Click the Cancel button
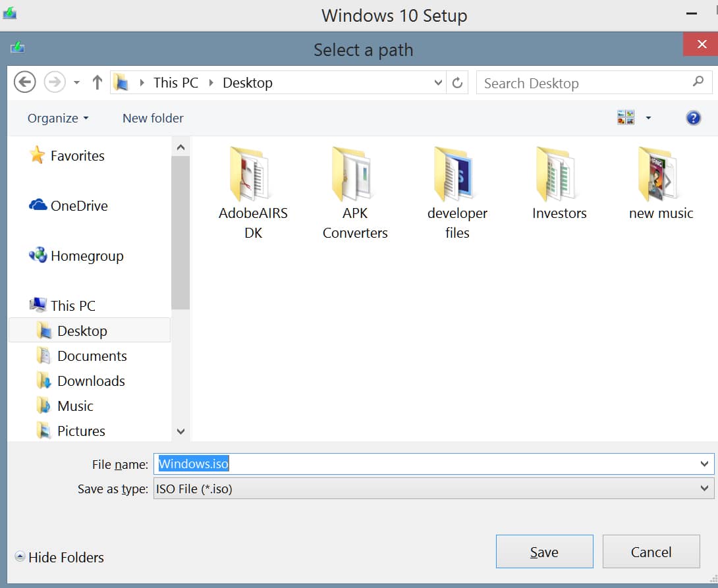Viewport: 718px width, 588px height. [x=651, y=552]
